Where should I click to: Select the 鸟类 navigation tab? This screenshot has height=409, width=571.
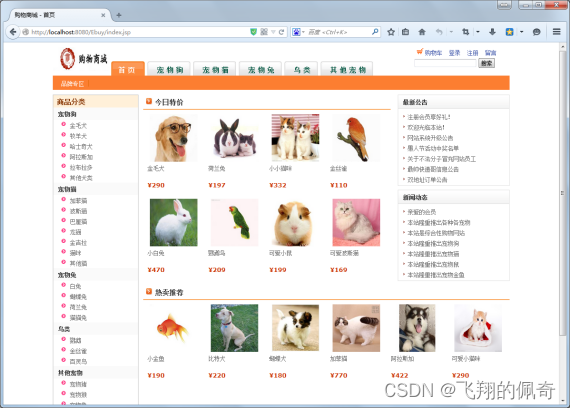pyautogui.click(x=302, y=70)
